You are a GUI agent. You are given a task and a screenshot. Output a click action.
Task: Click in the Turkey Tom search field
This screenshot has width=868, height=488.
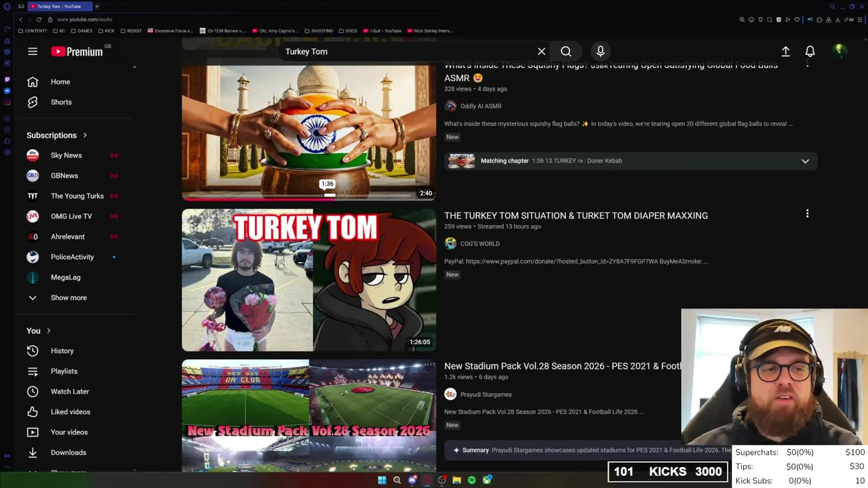pos(407,52)
